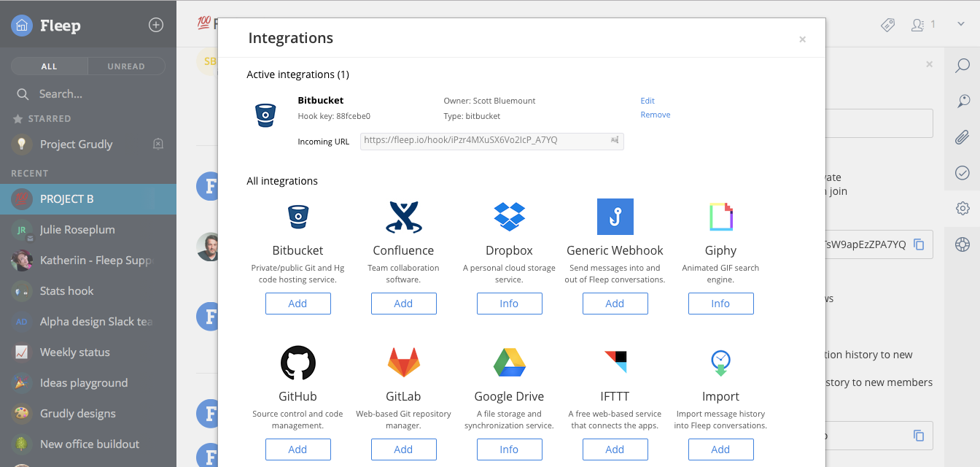Open the members icon in header
This screenshot has width=980, height=467.
click(918, 25)
